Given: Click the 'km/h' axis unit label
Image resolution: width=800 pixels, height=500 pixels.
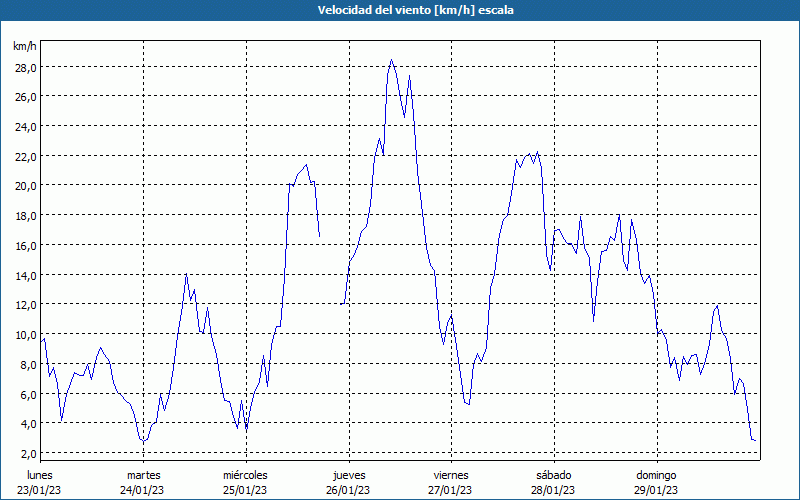Looking at the screenshot, I should click(25, 46).
